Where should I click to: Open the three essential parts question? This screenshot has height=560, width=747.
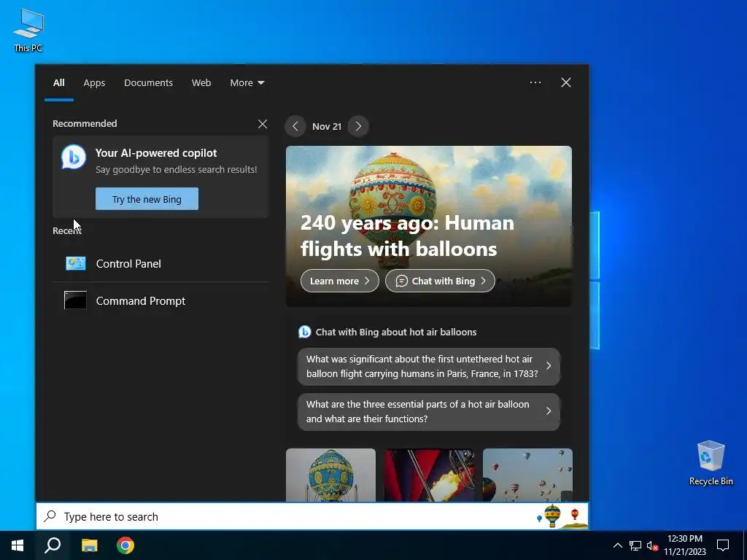point(429,411)
